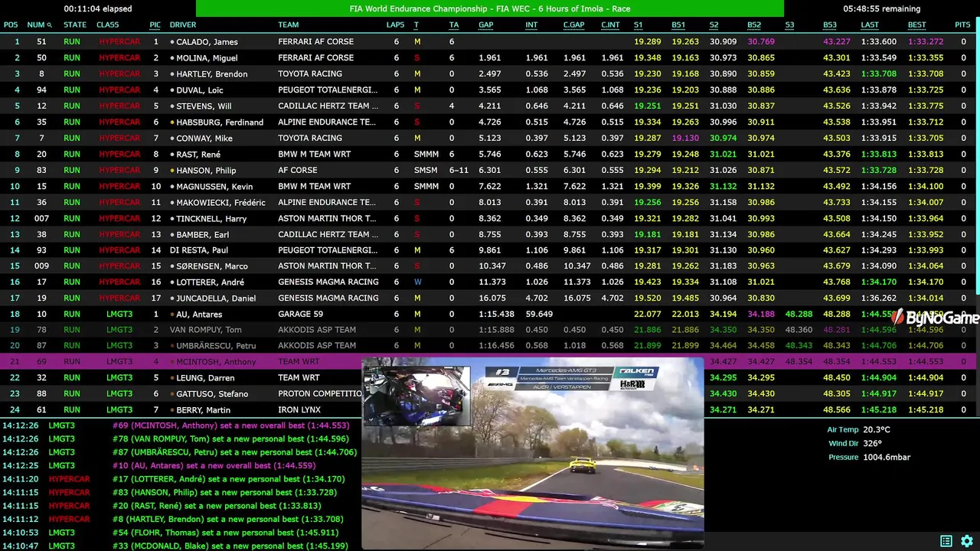
Task: Click the 05:48:55 remaining timer
Action: [882, 9]
